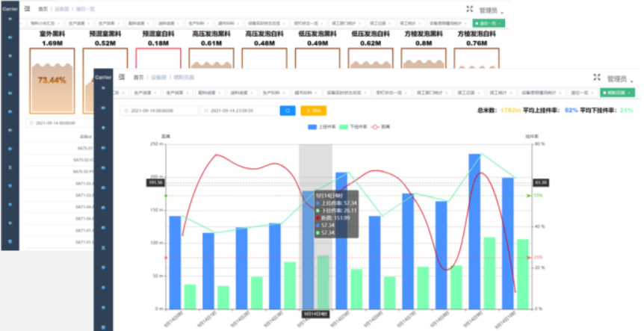Click the Carrier logo in back sidebar
The image size is (644, 331).
pyautogui.click(x=10, y=9)
